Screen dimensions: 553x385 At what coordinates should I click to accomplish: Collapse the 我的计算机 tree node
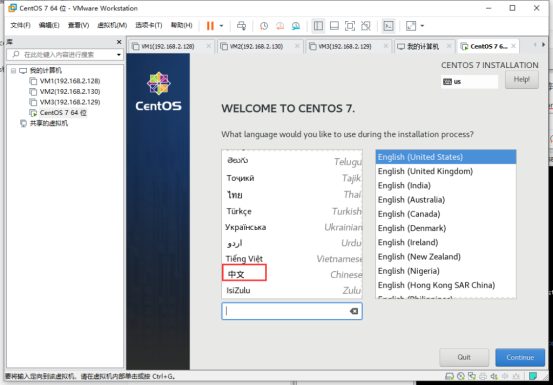click(13, 71)
